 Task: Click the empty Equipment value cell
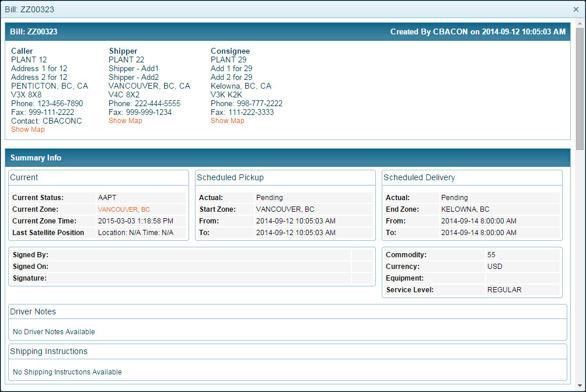[x=522, y=278]
